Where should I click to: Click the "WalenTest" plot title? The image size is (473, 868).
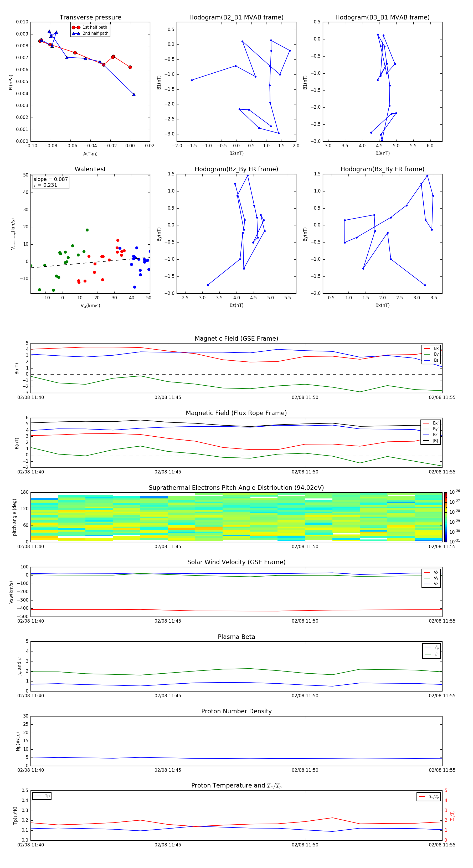tap(90, 169)
